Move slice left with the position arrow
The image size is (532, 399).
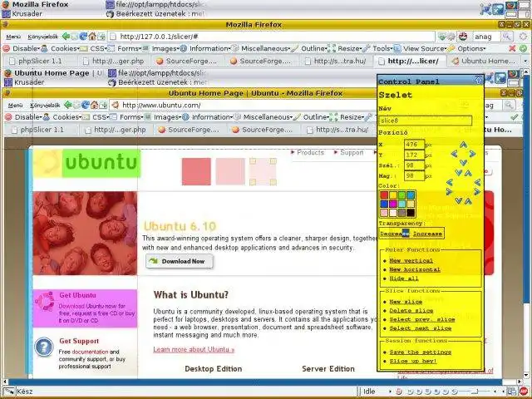(455, 154)
